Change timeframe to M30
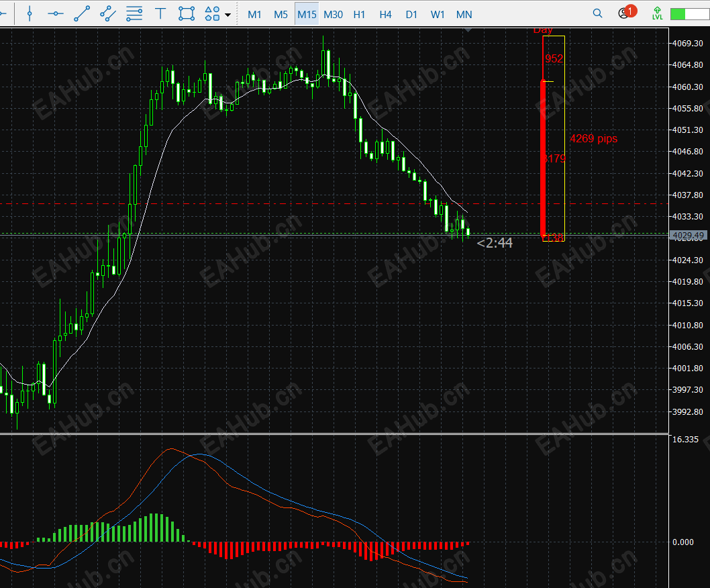This screenshot has height=588, width=710. (334, 15)
